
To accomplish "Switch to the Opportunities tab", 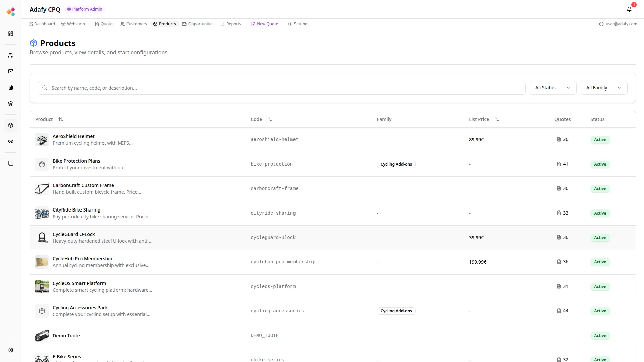I will point(198,24).
